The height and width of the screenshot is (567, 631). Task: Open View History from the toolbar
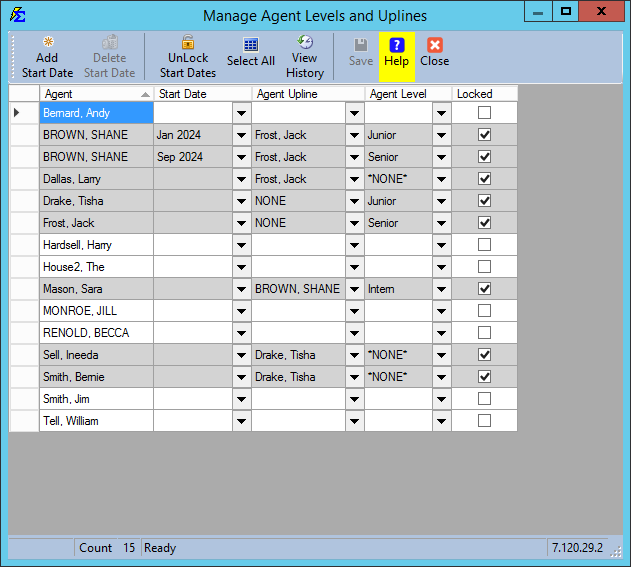coord(305,43)
